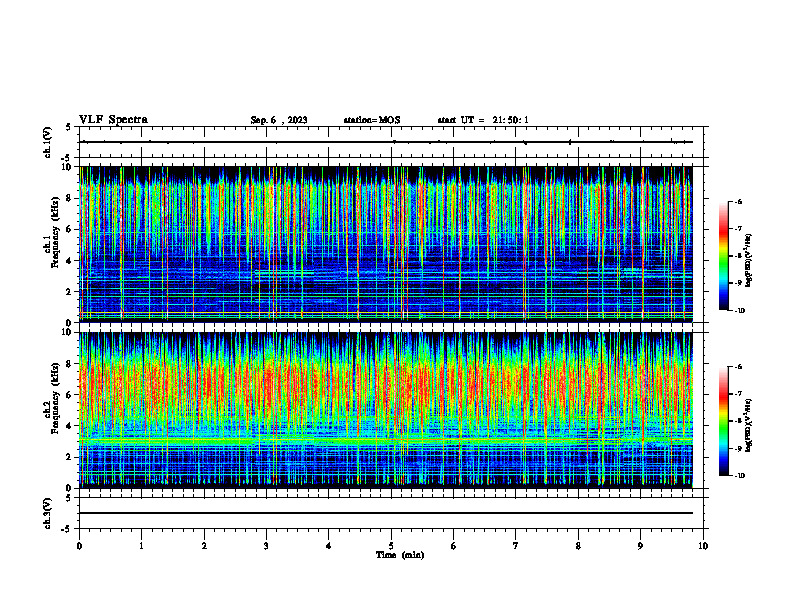Image resolution: width=792 pixels, height=612 pixels.
Task: Click the 'Time (min)' axis label
Action: point(400,555)
